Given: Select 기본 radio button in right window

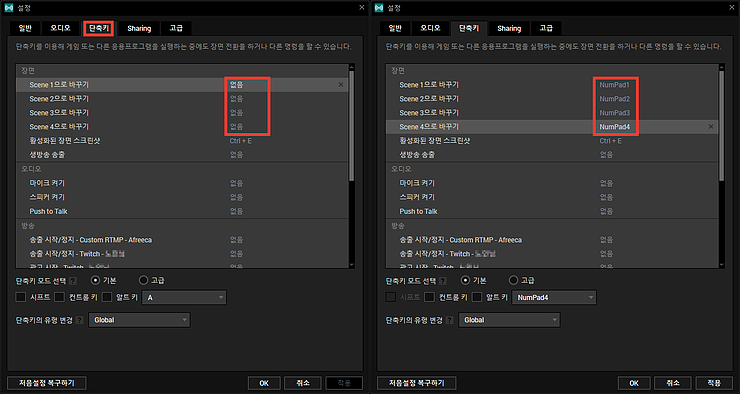Looking at the screenshot, I should click(465, 280).
